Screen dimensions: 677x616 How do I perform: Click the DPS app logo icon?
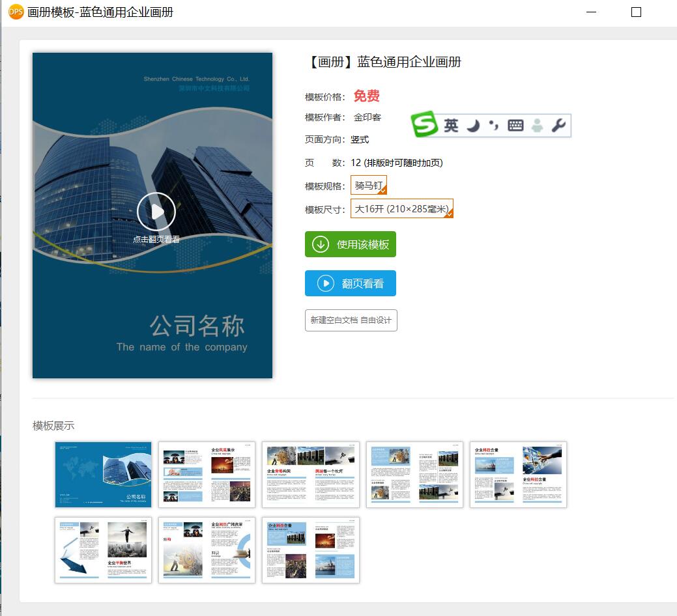click(16, 12)
